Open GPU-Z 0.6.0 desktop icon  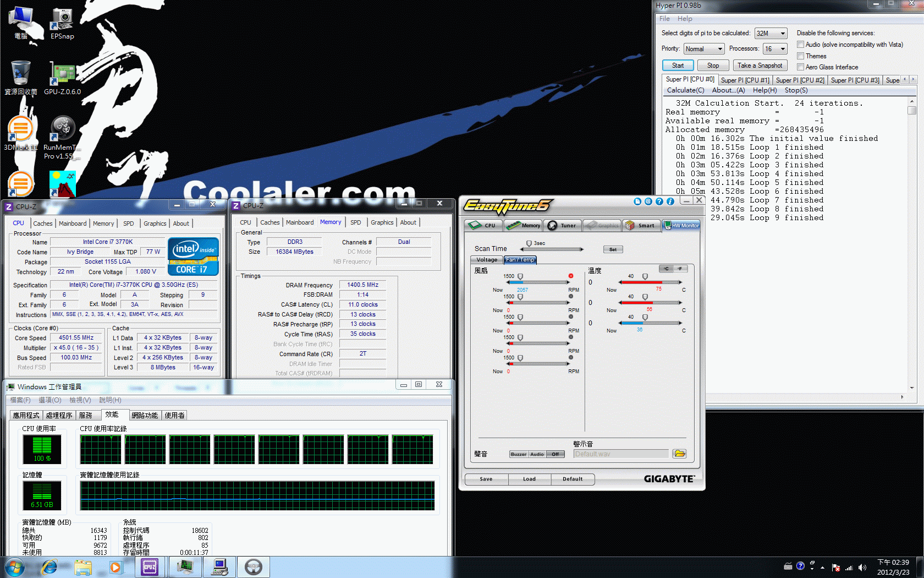(x=62, y=78)
